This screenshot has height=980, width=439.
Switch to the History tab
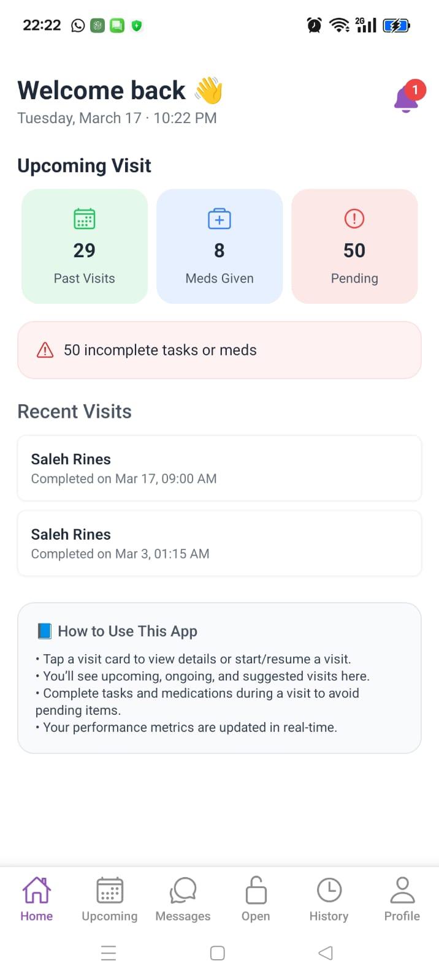(x=328, y=899)
